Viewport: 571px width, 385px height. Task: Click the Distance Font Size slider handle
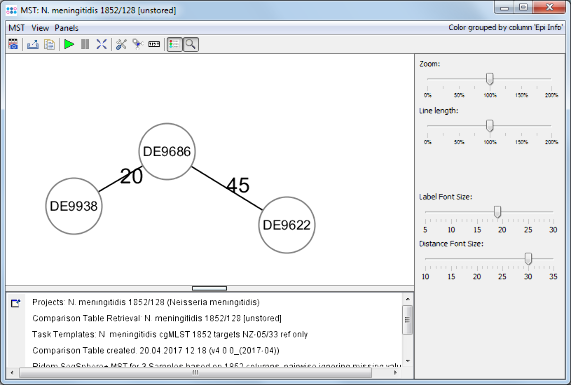coord(528,259)
